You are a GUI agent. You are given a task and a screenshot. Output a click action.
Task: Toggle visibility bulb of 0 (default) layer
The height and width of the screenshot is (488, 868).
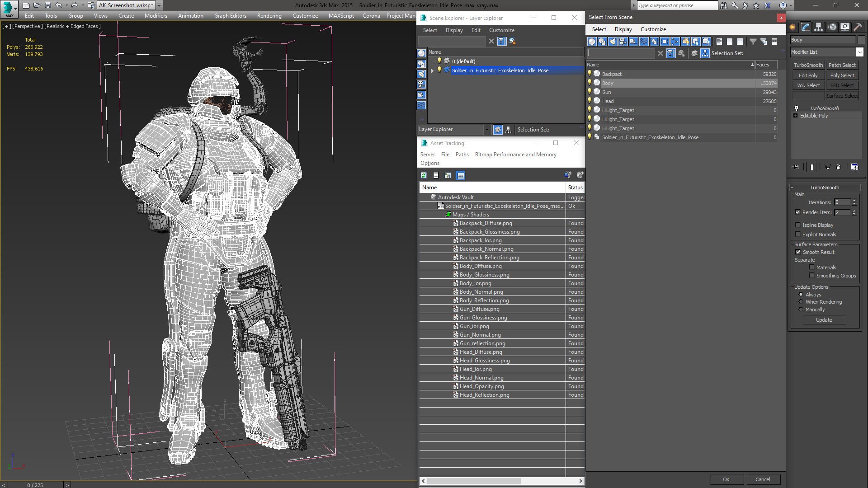tap(439, 61)
